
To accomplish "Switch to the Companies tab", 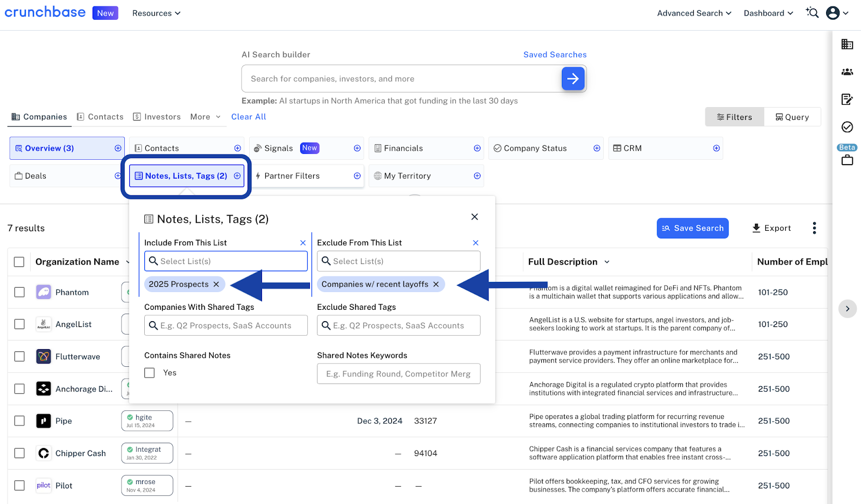I will (x=39, y=117).
